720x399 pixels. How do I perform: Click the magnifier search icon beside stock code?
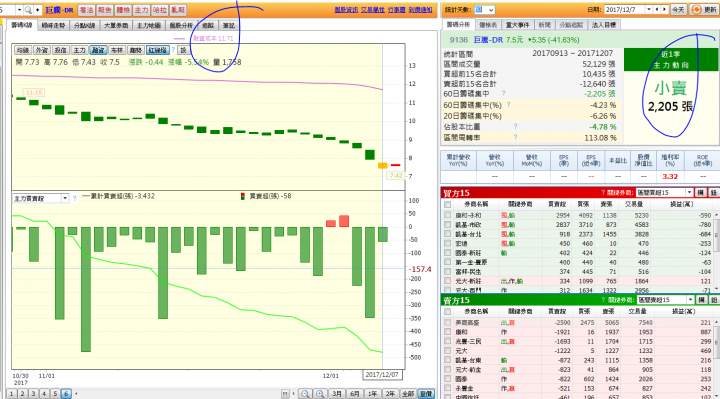click(28, 10)
